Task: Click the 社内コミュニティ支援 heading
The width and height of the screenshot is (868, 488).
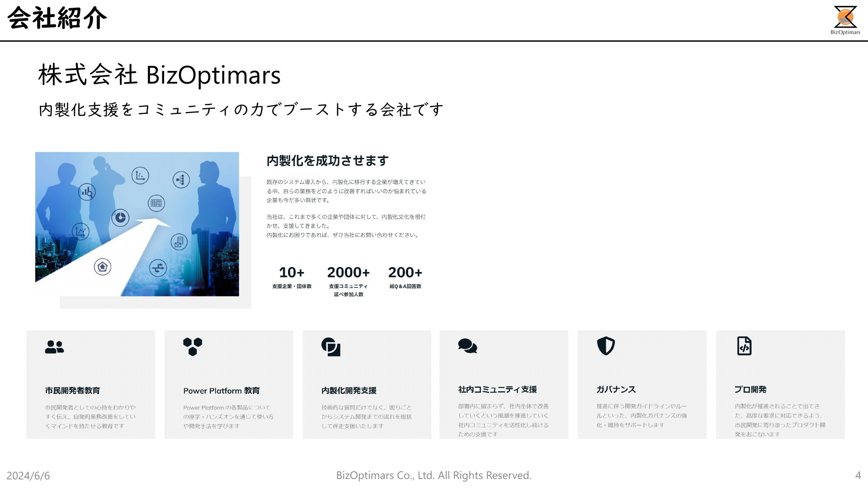Action: coord(497,389)
